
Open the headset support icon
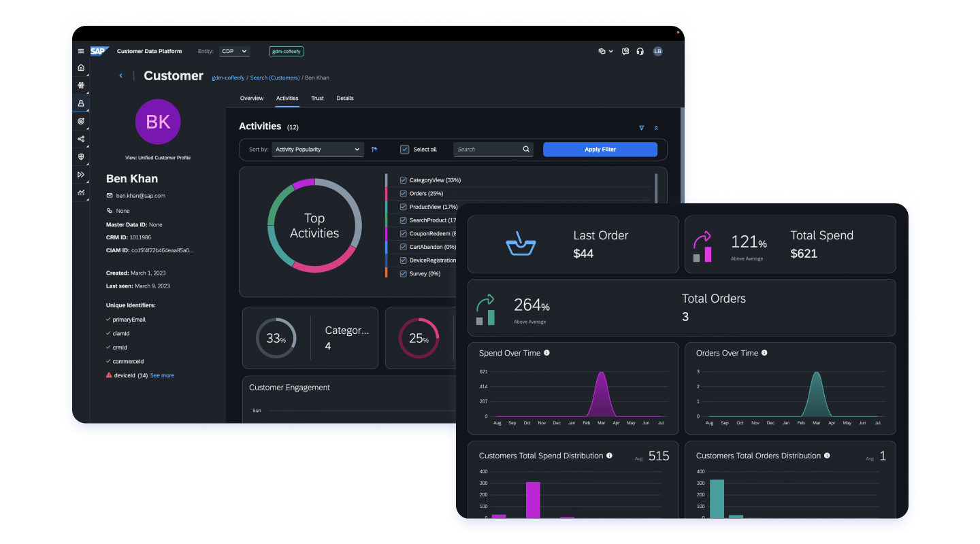[640, 51]
